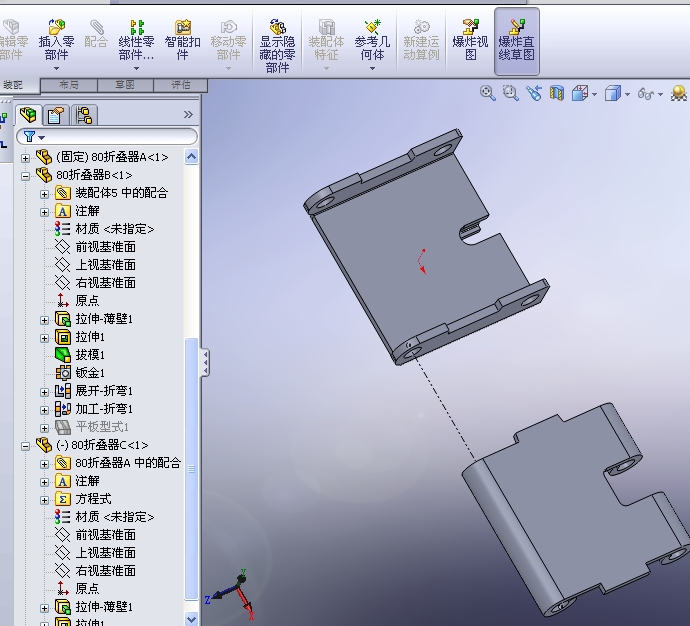This screenshot has height=626, width=690.
Task: Switch to the 评估 (Evaluate) tab
Action: pyautogui.click(x=181, y=85)
